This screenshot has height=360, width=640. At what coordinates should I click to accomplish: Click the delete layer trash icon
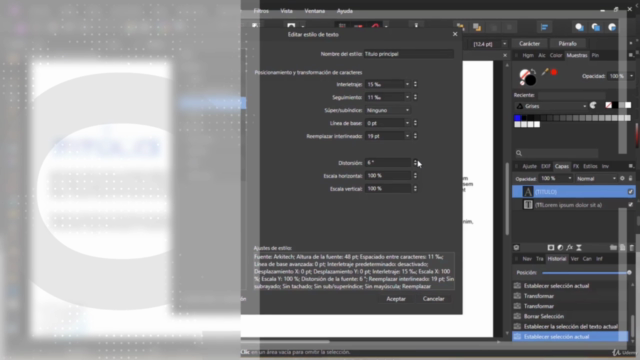point(631,247)
